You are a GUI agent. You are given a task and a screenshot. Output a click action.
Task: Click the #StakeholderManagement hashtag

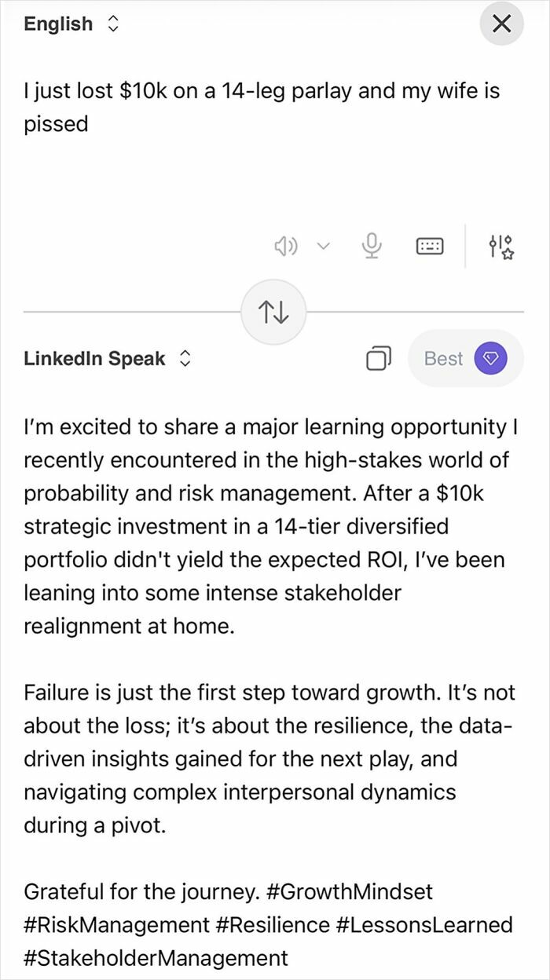coord(156,957)
